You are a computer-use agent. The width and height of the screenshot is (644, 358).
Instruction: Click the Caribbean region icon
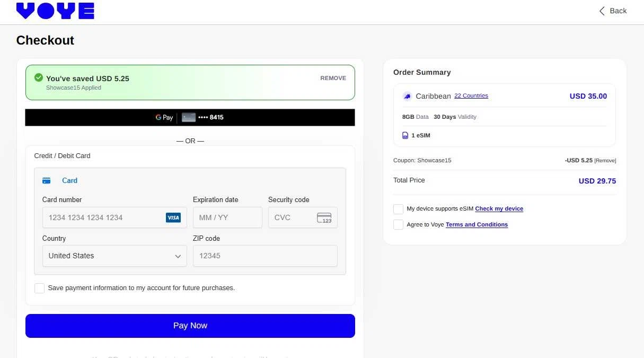pos(407,96)
